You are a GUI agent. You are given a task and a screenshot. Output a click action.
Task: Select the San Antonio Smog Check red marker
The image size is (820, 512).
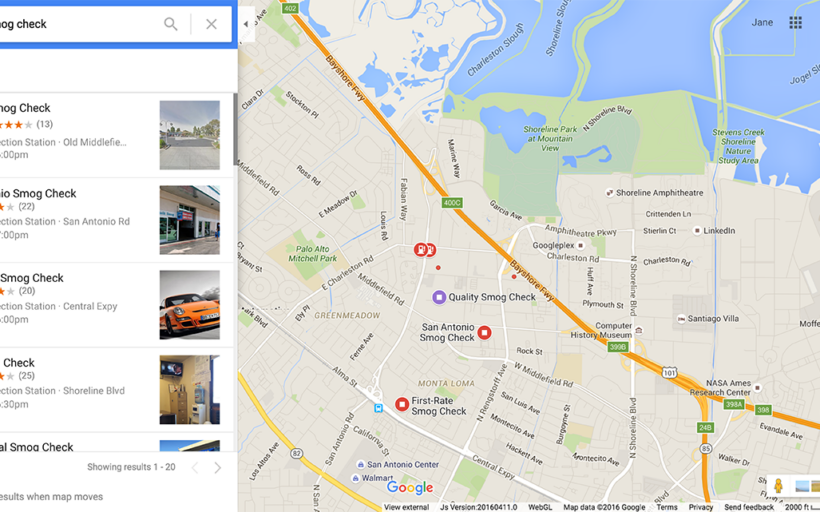point(484,332)
